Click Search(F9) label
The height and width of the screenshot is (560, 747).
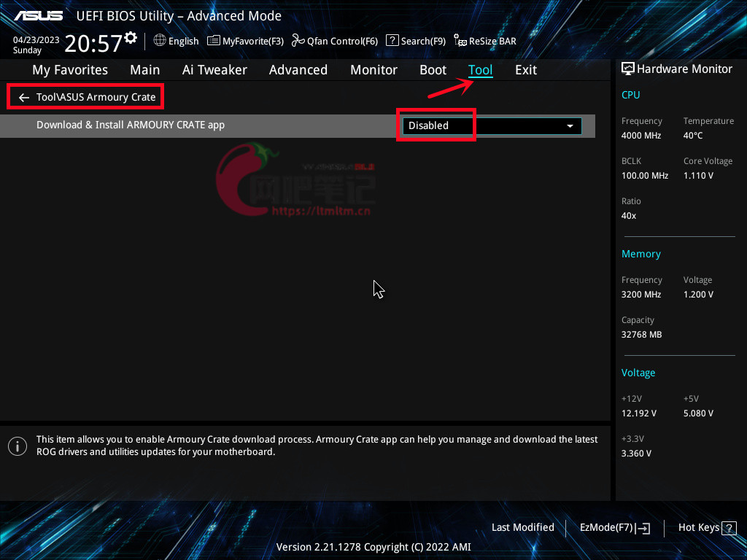[x=423, y=42]
